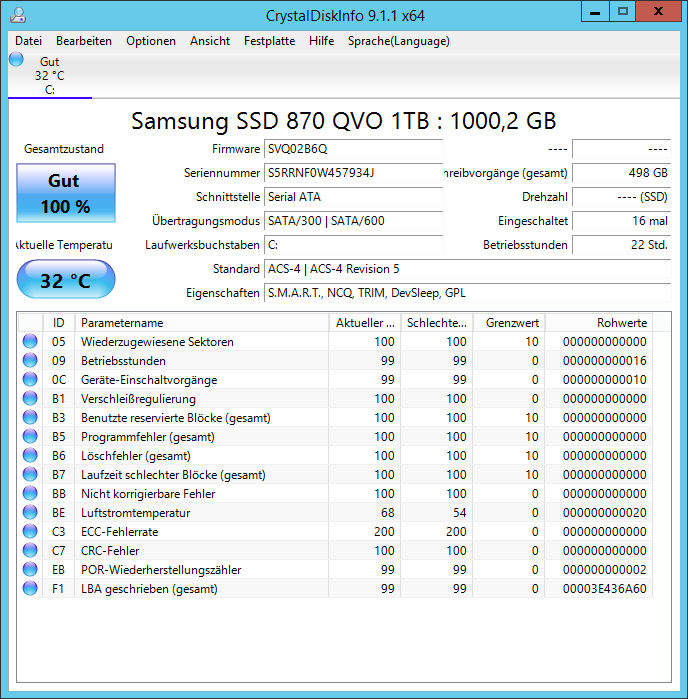
Task: Click current value 200 of ECC-Fehlerrate
Action: click(384, 532)
